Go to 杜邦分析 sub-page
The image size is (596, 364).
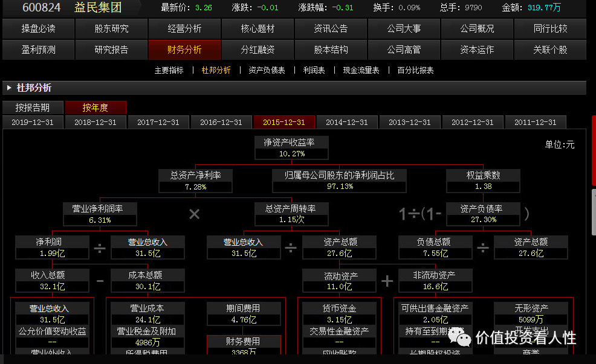216,70
